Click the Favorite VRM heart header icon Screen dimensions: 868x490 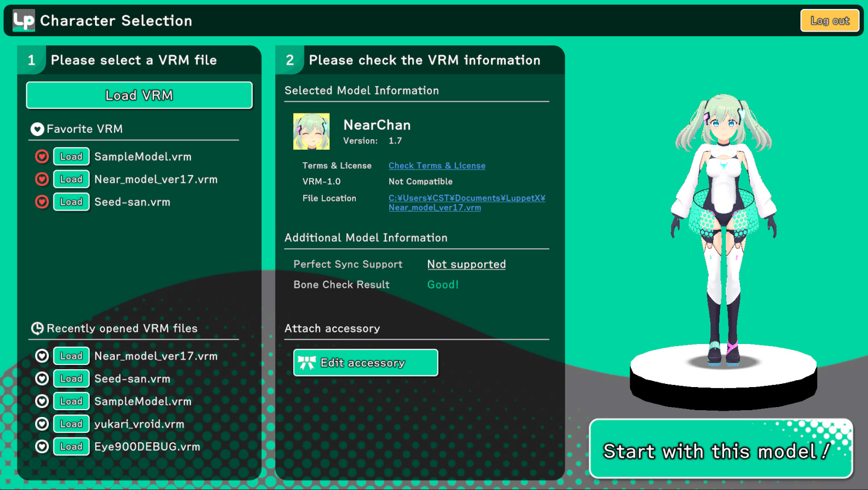click(x=37, y=129)
